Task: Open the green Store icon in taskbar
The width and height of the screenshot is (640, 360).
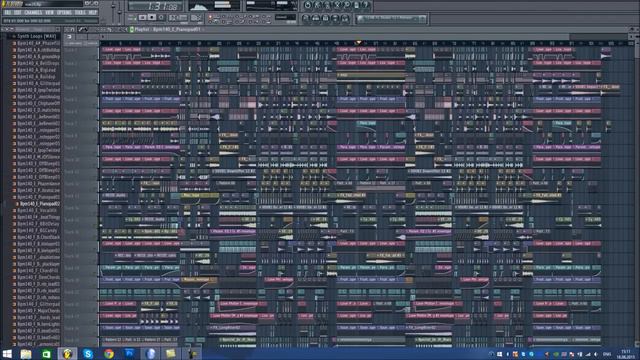Action: 46,354
